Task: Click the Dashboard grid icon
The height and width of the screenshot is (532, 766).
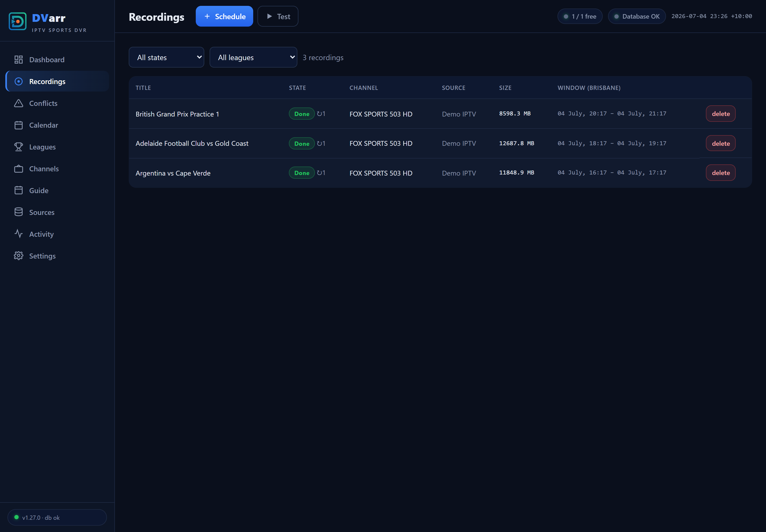Action: pyautogui.click(x=19, y=60)
